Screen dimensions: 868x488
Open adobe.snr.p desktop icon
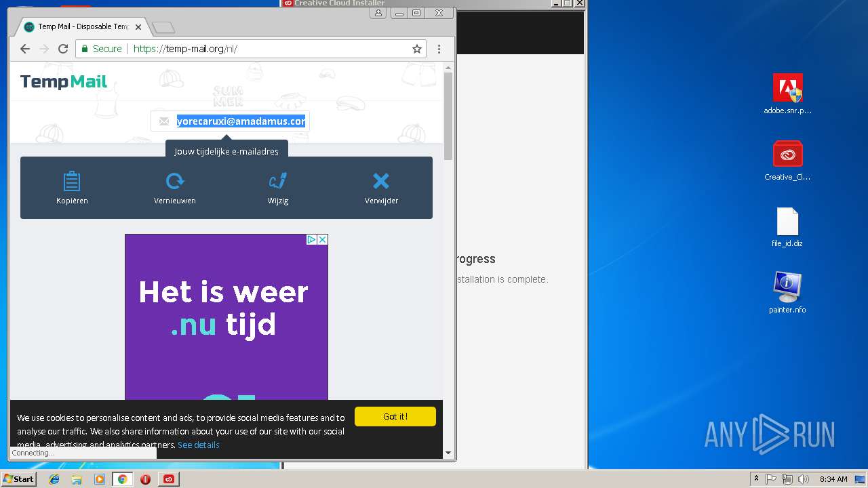[x=787, y=94]
